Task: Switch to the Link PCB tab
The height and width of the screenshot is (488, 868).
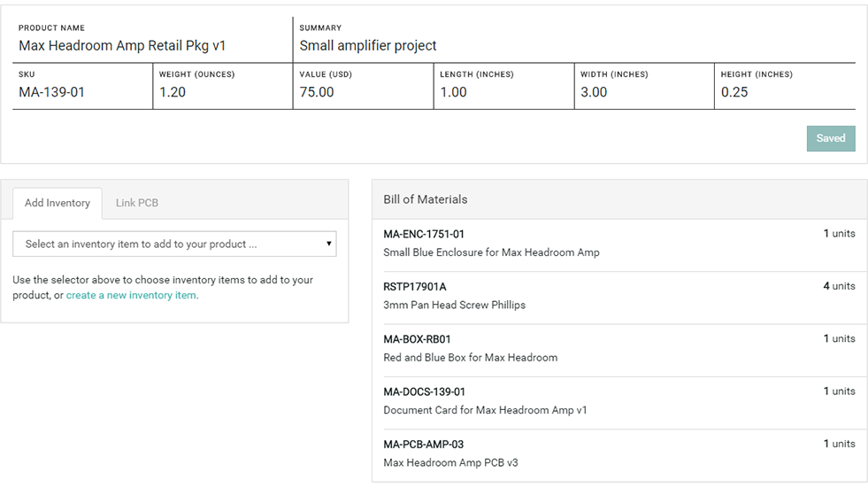Action: pyautogui.click(x=136, y=203)
